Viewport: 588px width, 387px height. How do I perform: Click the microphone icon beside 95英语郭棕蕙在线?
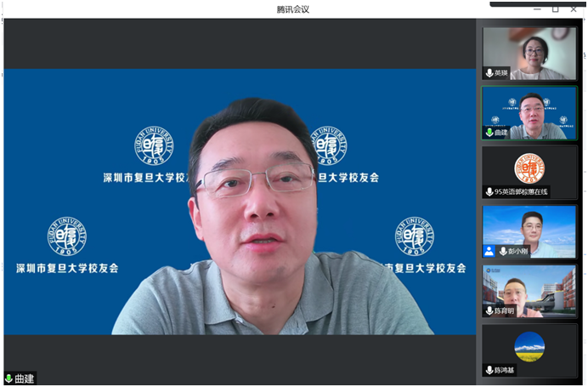489,192
